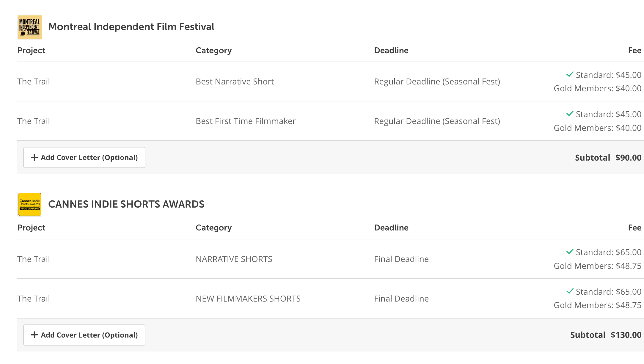Viewport: 644px width, 364px height.
Task: Click the Best First Time Filmmaker category
Action: pos(246,121)
